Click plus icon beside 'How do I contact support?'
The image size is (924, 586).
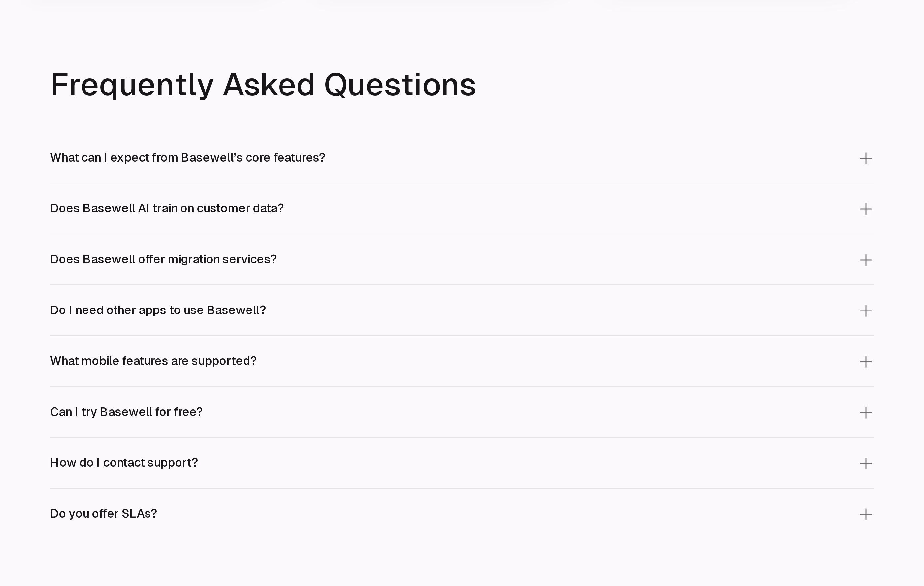(866, 463)
